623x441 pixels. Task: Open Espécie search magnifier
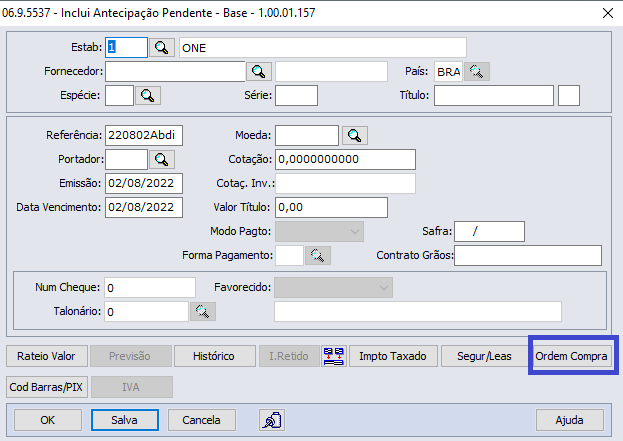tap(148, 95)
